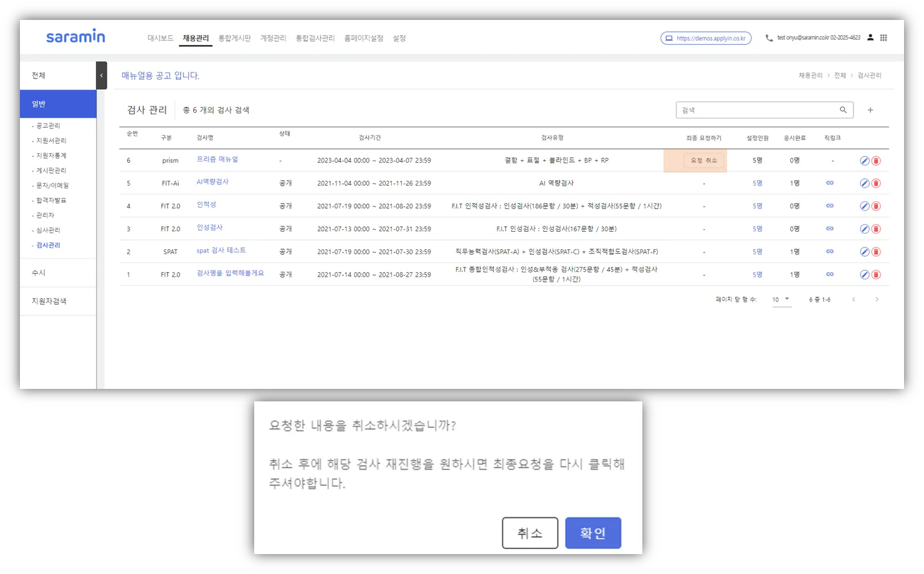Delete the 인성검사 test row
Image resolution: width=924 pixels, height=574 pixels.
[876, 229]
